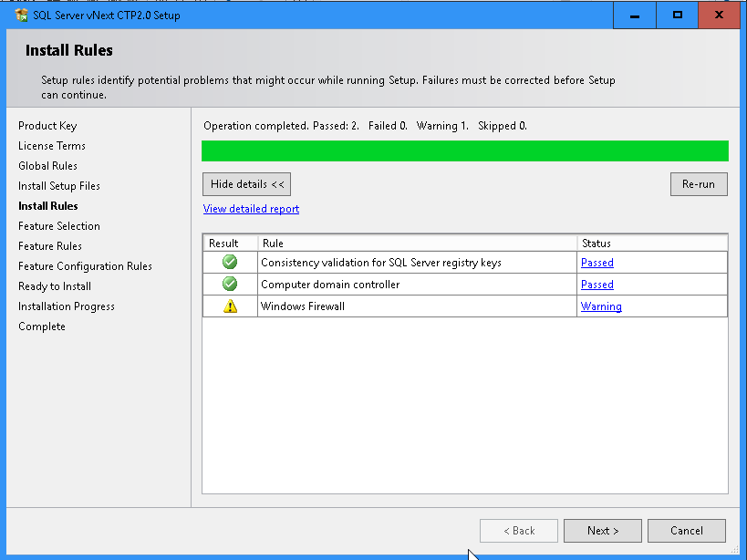This screenshot has width=747, height=560.
Task: Close the setup window
Action: pos(719,16)
